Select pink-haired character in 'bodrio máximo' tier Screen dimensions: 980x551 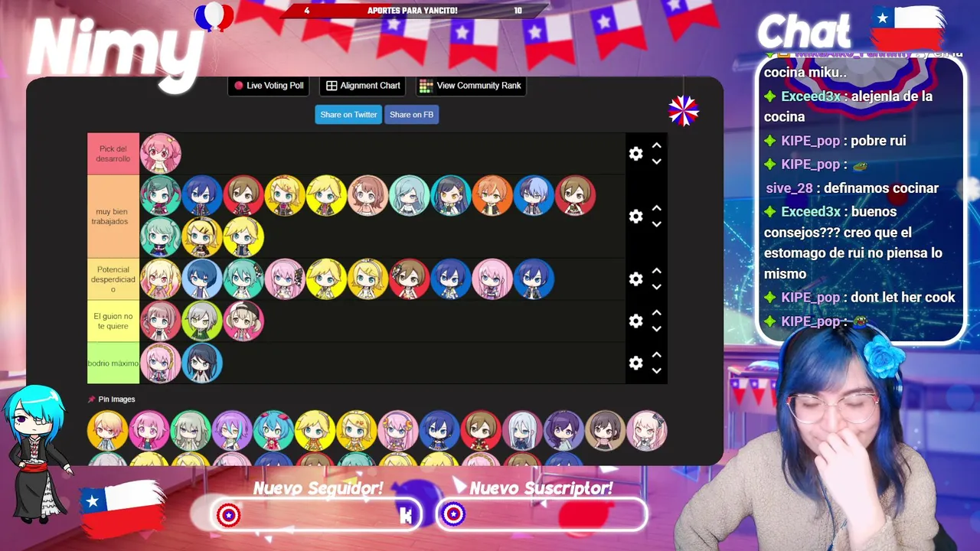tap(161, 363)
